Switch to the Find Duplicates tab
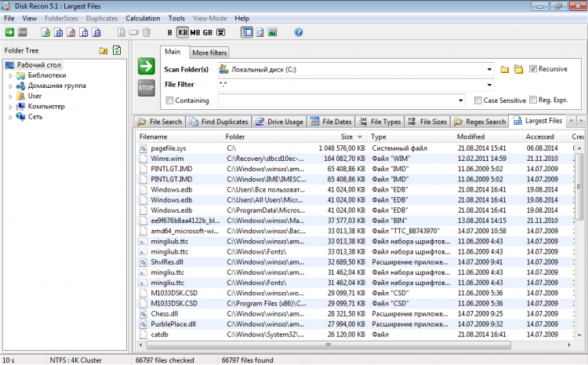The height and width of the screenshot is (365, 588). (x=219, y=122)
